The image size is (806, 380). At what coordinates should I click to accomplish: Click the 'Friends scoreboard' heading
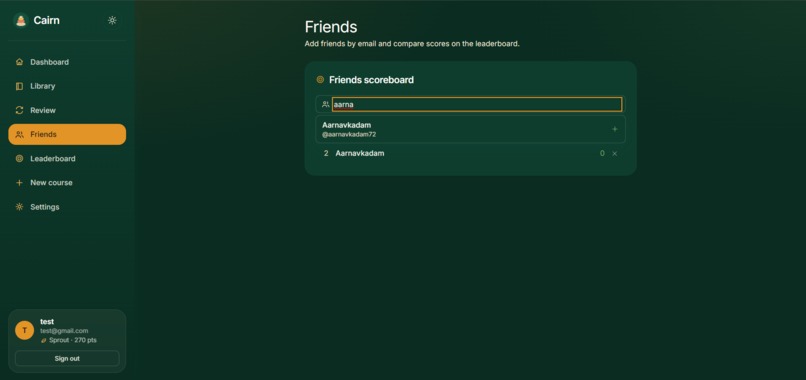pos(371,80)
